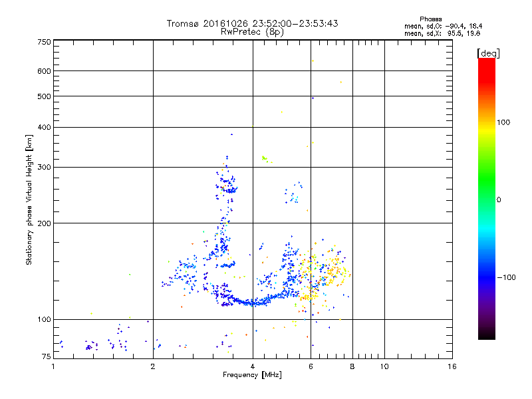Screen dimensions: 532x399
Task: Click the plot title 'Tromsø 20161026 23:52:00-23:53:43'
Action: point(252,23)
